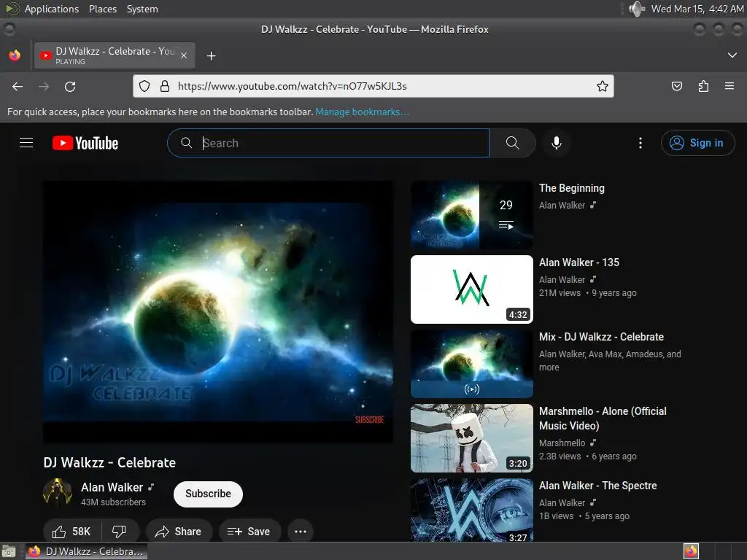Save video to a playlist
Image resolution: width=747 pixels, height=560 pixels.
(x=249, y=532)
